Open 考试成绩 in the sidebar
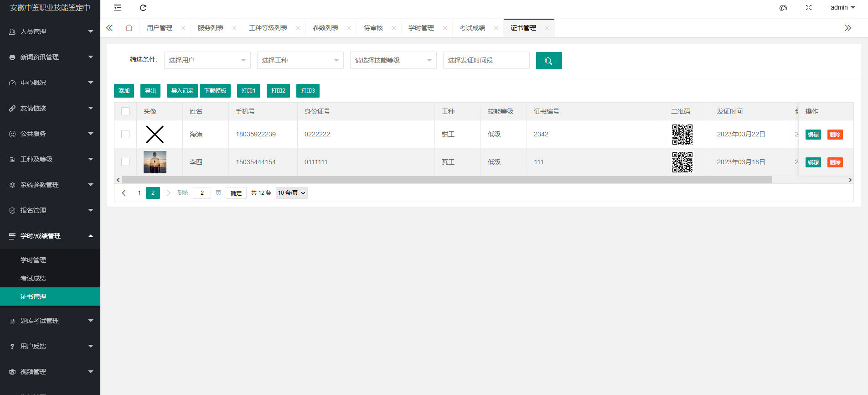 point(50,278)
